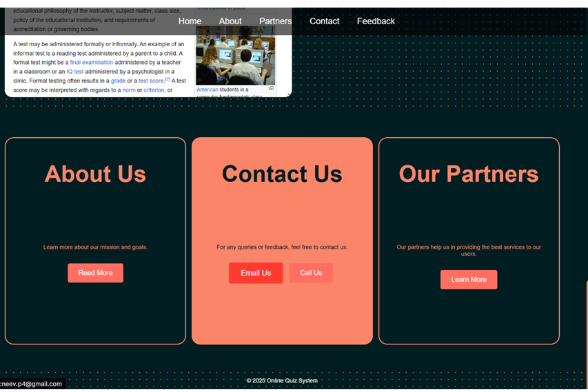Click the Email Us button
The width and height of the screenshot is (588, 392).
(256, 273)
